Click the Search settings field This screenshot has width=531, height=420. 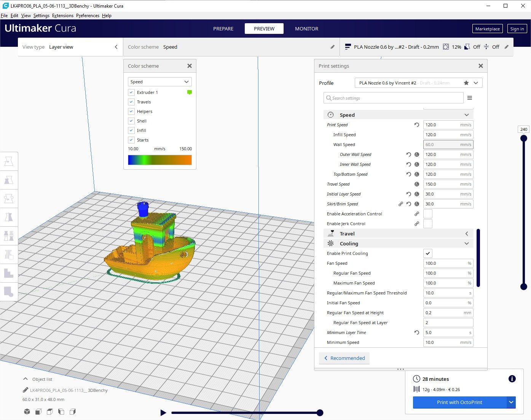coord(394,98)
